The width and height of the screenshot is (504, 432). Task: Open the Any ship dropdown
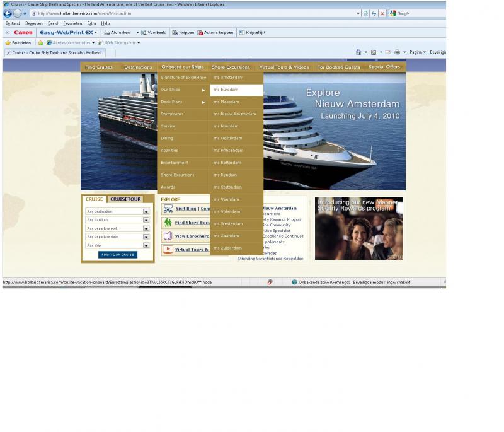(x=146, y=245)
